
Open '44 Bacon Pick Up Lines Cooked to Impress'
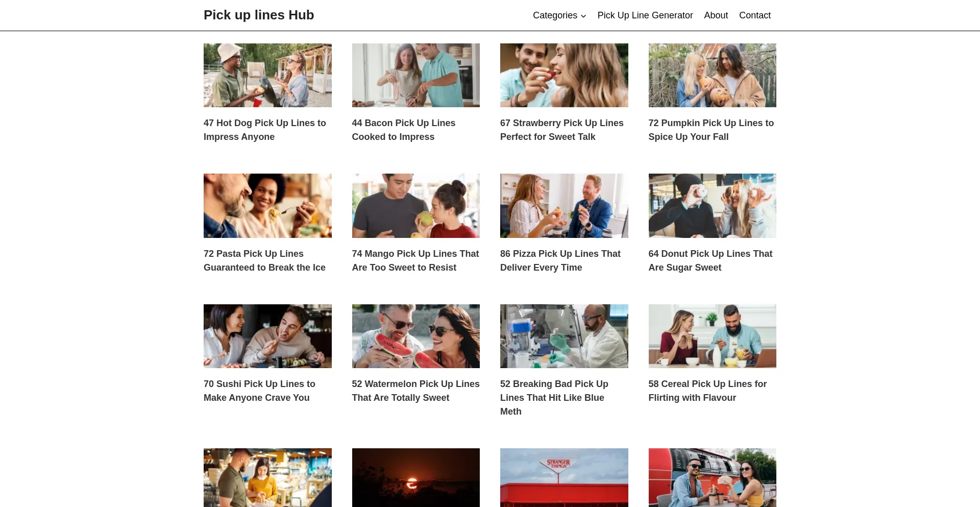pos(404,130)
